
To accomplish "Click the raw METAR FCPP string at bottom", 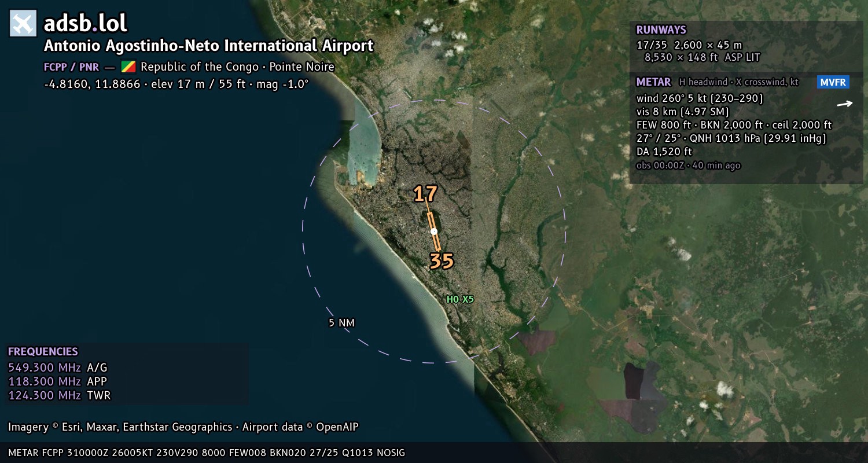I will coord(207,453).
